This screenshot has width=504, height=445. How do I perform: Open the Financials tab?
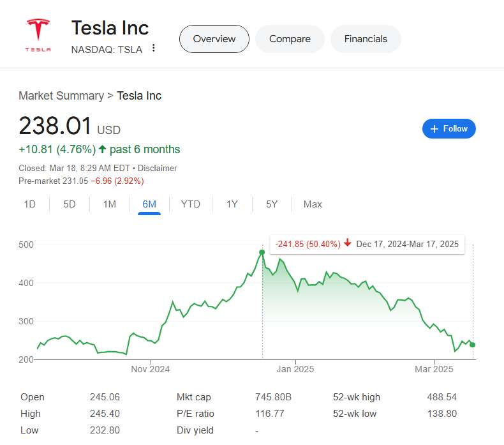point(365,39)
